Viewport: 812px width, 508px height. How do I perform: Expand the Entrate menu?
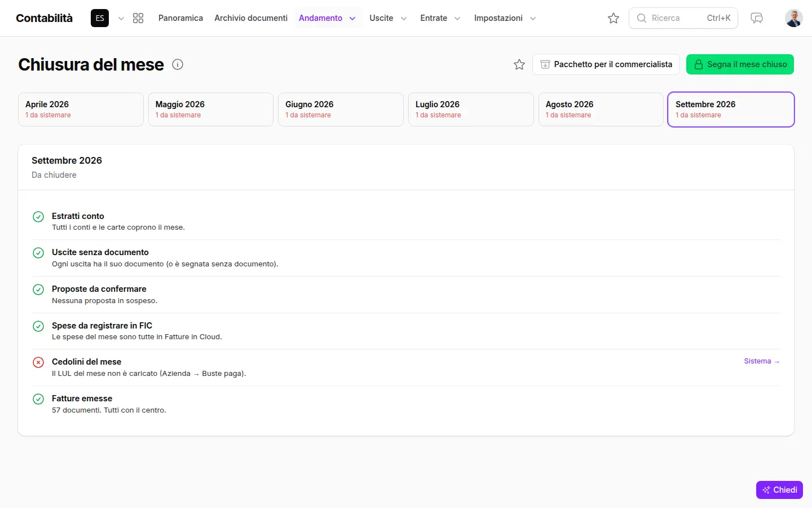(440, 18)
